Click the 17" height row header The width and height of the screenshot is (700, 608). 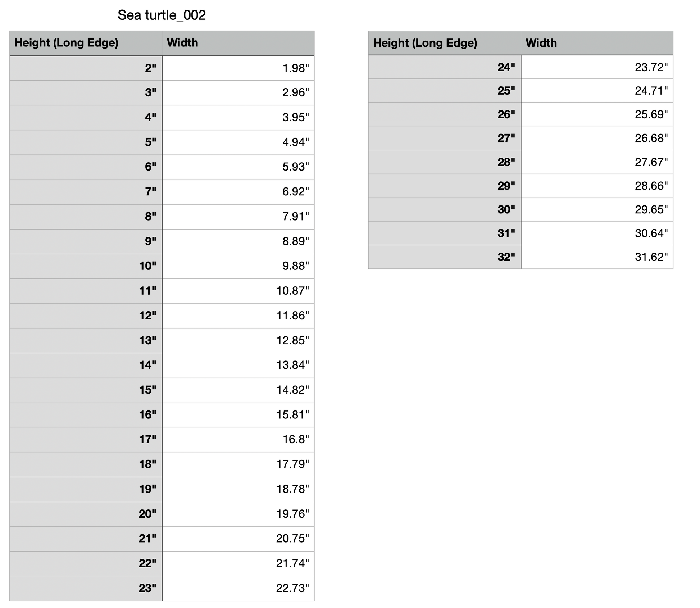(x=86, y=439)
